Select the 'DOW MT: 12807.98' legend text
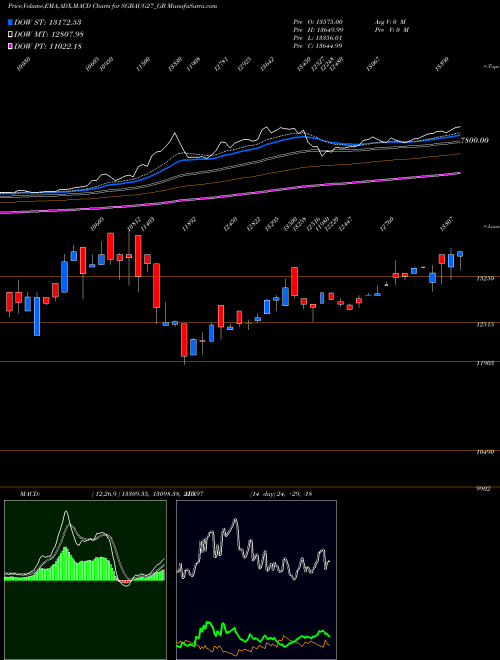 coord(48,34)
